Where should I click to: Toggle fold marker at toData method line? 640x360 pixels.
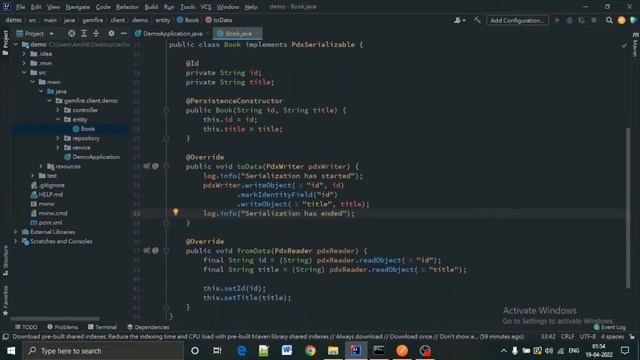(x=166, y=166)
